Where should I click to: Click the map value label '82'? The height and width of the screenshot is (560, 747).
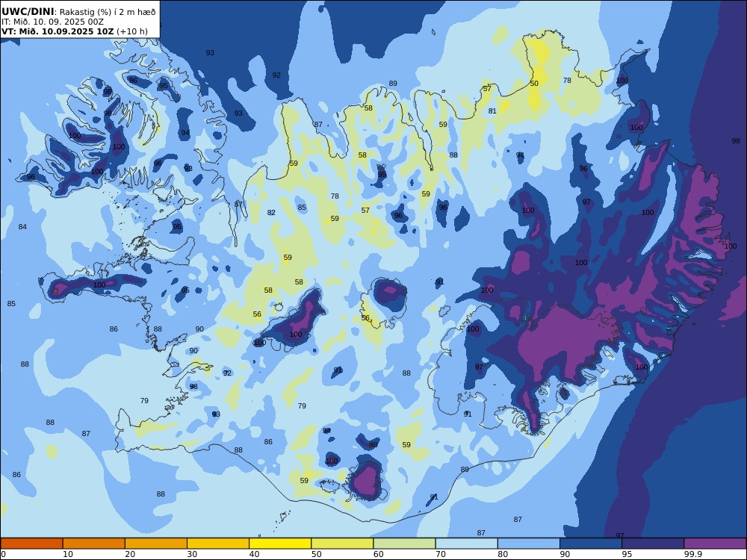(271, 212)
